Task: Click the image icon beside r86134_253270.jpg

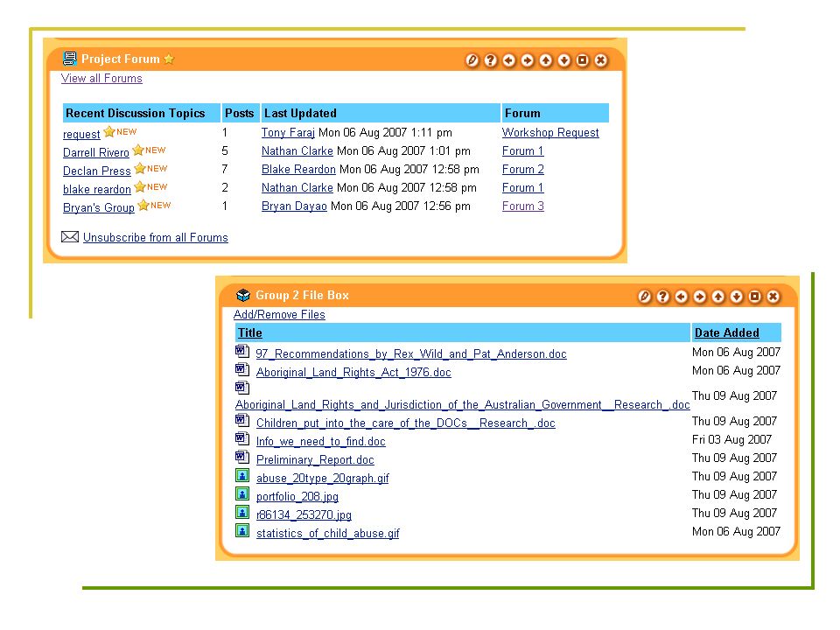Action: click(242, 512)
